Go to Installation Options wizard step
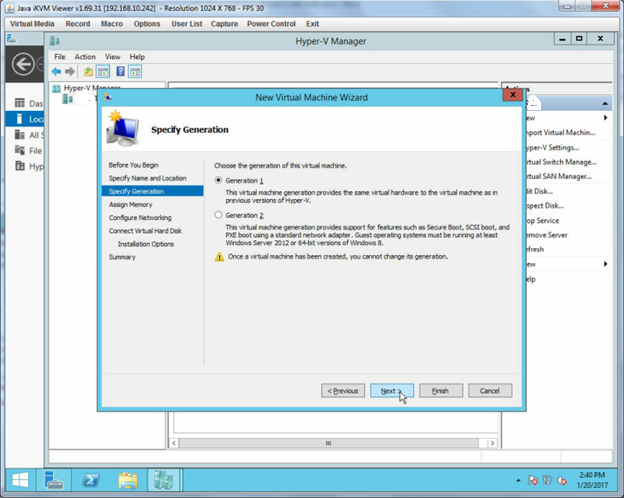Image resolution: width=624 pixels, height=498 pixels. pyautogui.click(x=146, y=244)
